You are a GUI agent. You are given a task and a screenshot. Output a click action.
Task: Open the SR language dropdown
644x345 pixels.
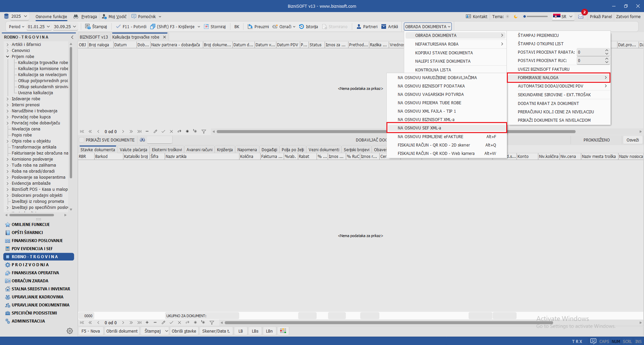click(563, 16)
